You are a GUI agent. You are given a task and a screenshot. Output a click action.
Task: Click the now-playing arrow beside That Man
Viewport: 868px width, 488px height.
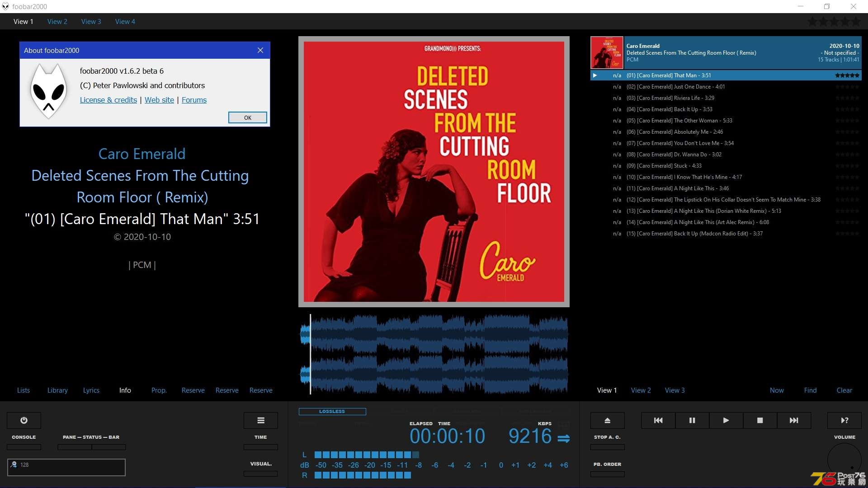595,75
